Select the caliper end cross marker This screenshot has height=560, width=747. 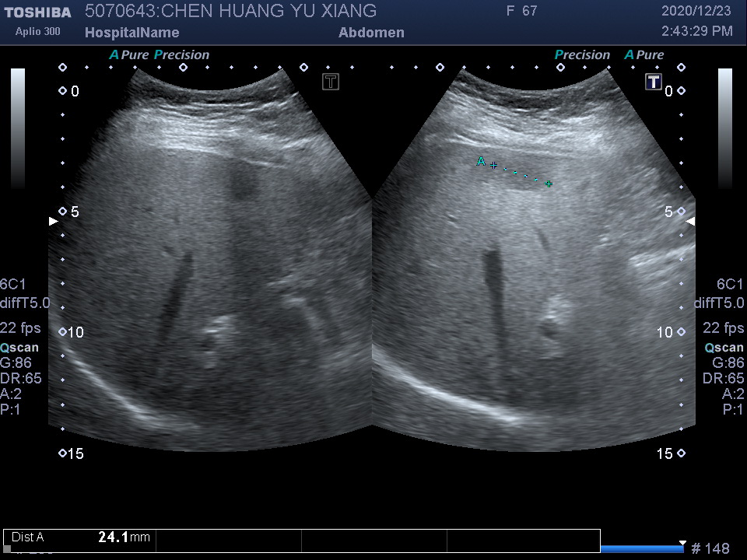[549, 184]
